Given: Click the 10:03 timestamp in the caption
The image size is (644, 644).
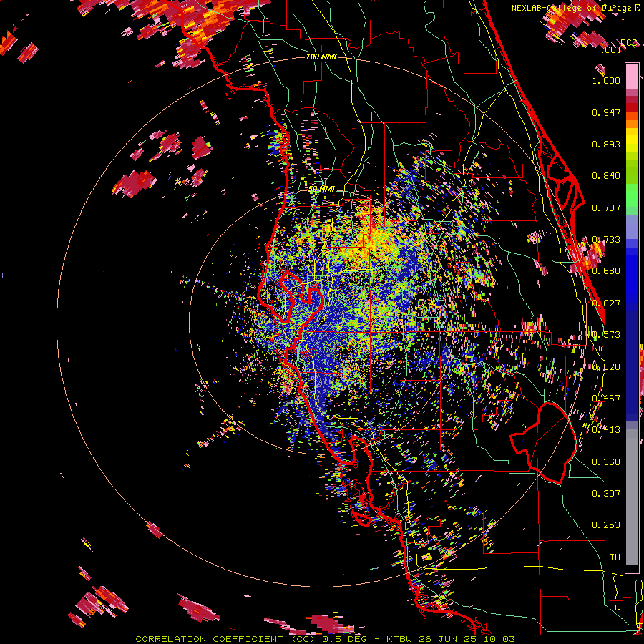Looking at the screenshot, I should [x=500, y=639].
